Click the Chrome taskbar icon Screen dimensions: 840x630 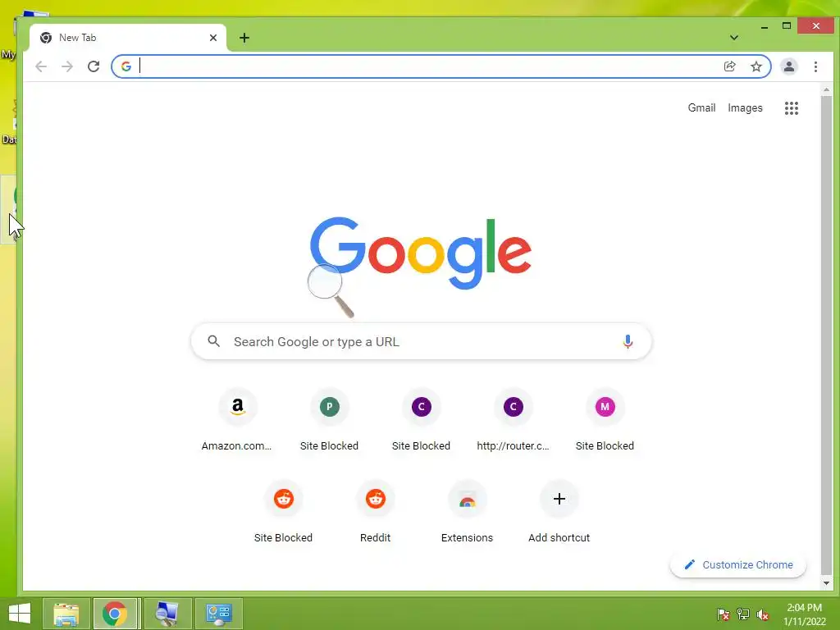point(115,614)
